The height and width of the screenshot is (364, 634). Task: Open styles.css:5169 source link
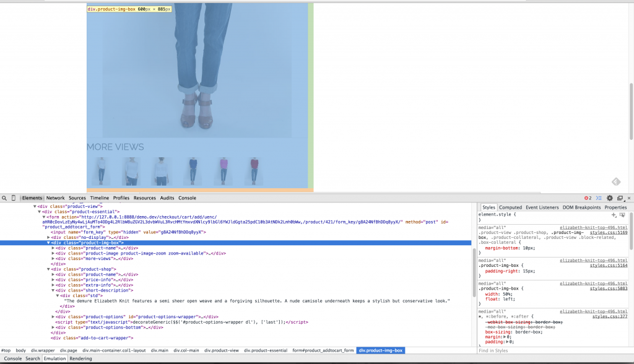pyautogui.click(x=608, y=233)
